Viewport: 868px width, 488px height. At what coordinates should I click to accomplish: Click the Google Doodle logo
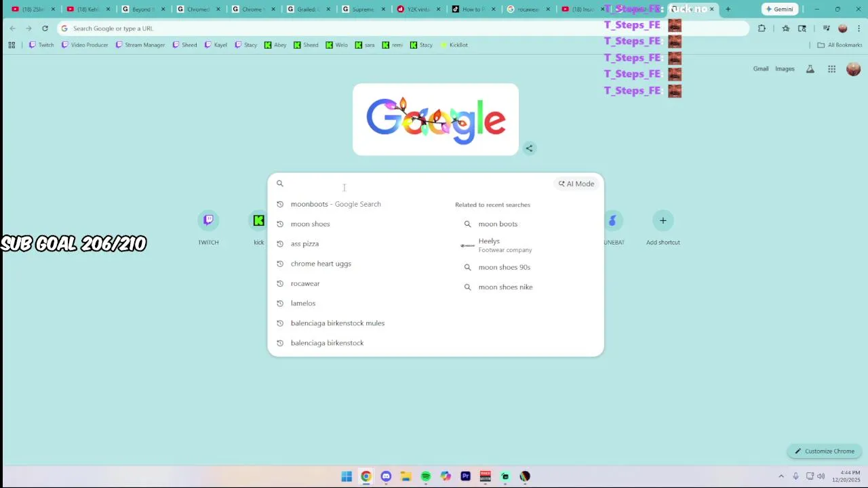click(x=435, y=120)
